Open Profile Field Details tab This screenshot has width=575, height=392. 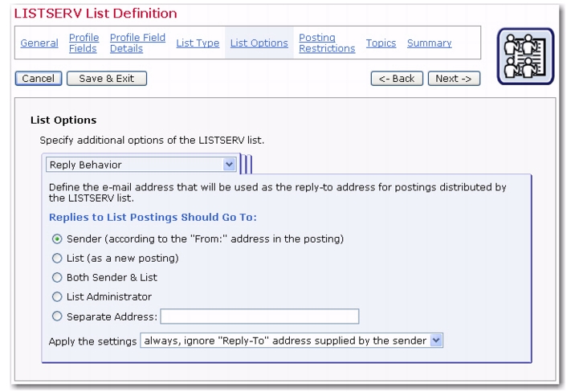137,43
